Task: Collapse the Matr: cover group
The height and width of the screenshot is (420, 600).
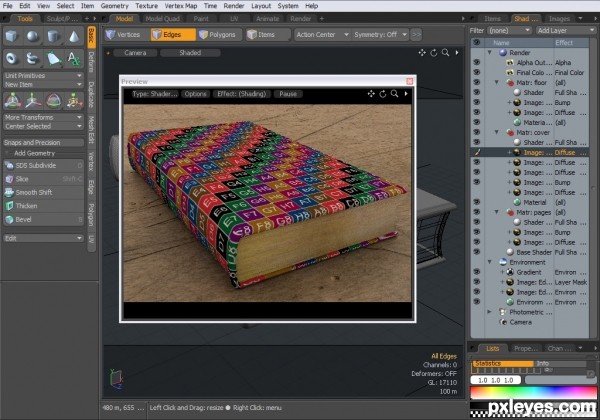Action: (497, 132)
